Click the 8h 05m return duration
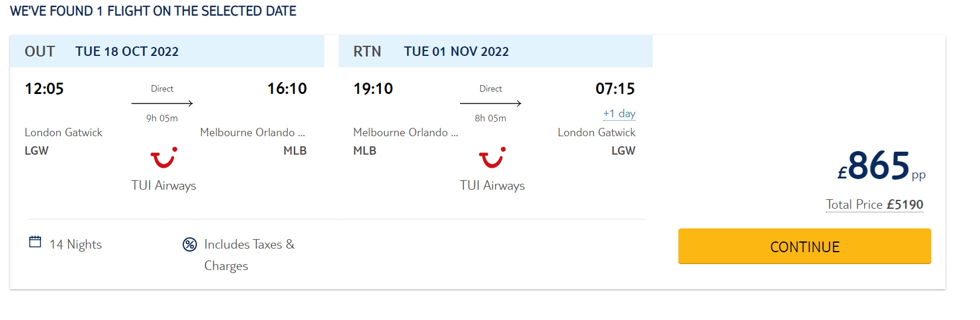This screenshot has width=980, height=320. tap(490, 118)
